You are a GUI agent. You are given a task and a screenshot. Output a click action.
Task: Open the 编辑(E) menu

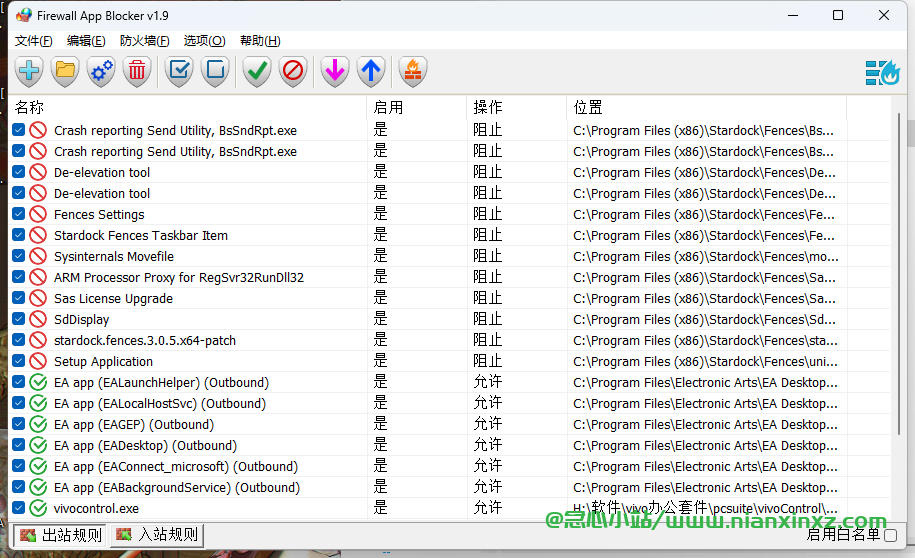click(x=86, y=41)
